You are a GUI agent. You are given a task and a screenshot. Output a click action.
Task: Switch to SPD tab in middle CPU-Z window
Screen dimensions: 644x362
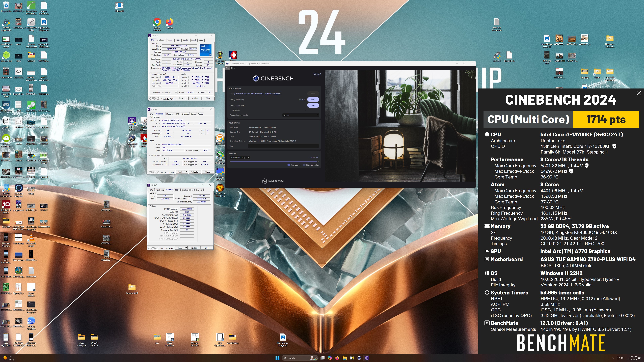tap(177, 114)
